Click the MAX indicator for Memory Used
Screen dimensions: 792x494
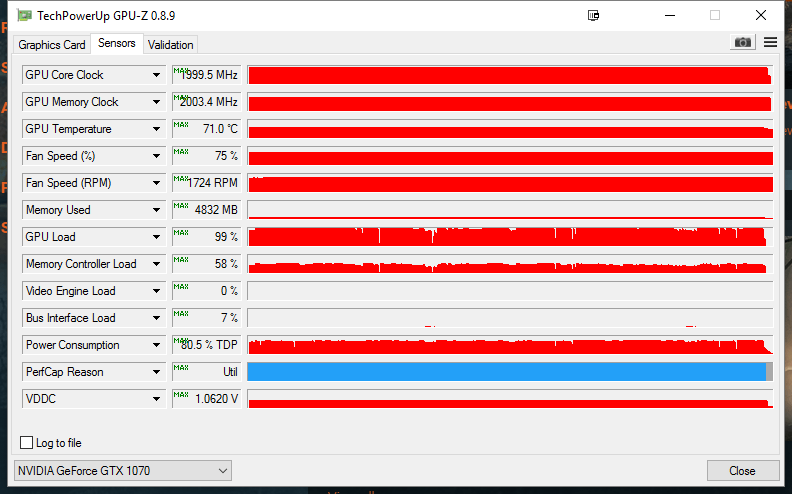[180, 205]
